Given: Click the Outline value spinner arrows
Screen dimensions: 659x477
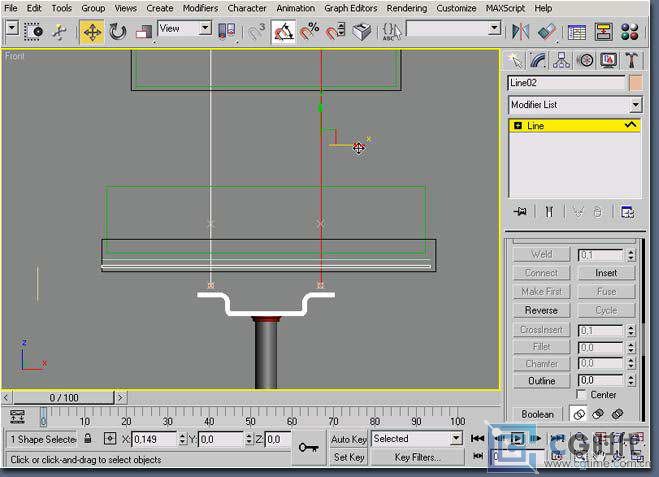Looking at the screenshot, I should [630, 381].
